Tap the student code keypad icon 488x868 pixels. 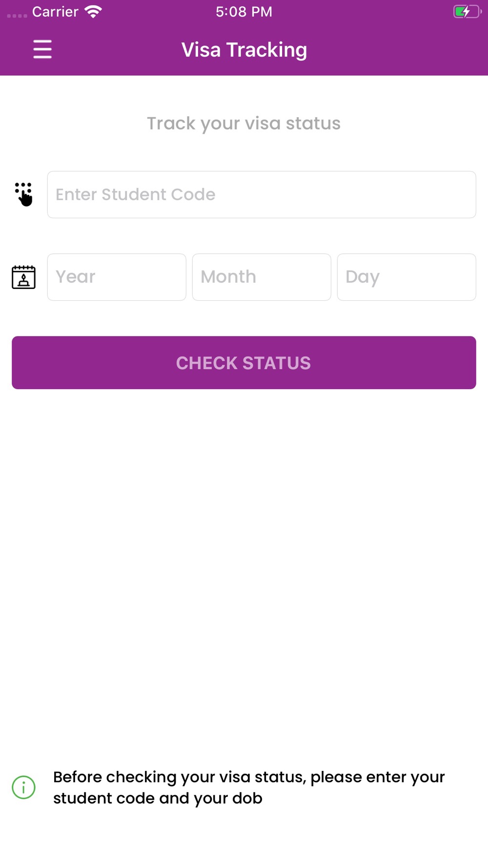tap(24, 194)
